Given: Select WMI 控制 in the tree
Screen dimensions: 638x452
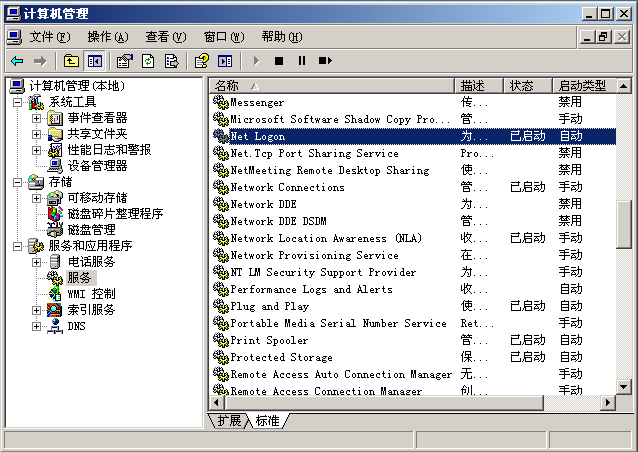Looking at the screenshot, I should 92,294.
